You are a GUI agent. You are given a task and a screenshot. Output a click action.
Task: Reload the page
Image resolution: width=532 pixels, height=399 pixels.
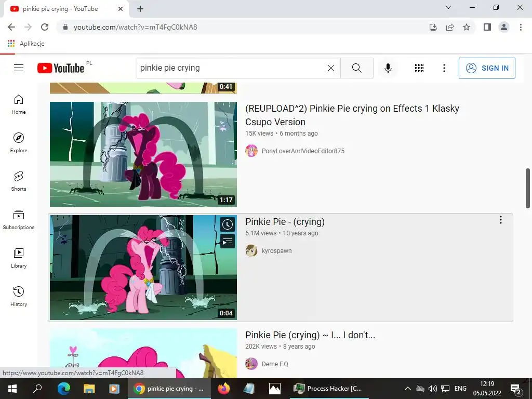(45, 27)
